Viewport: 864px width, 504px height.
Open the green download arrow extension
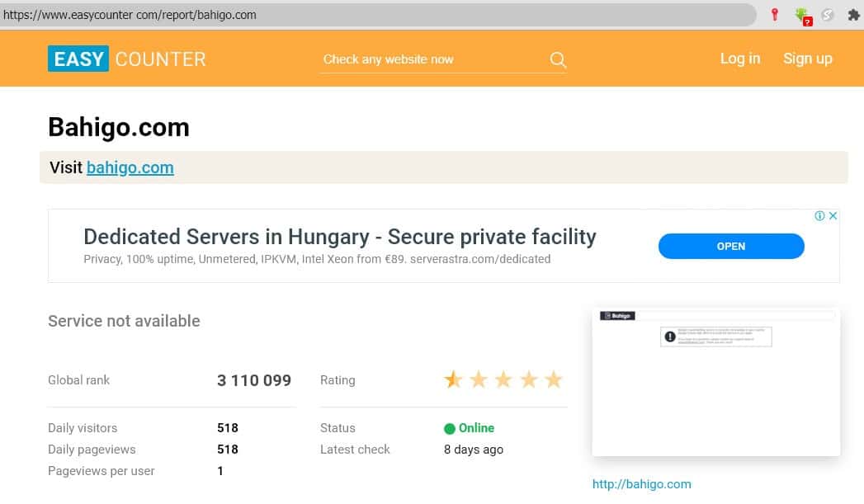[x=801, y=15]
